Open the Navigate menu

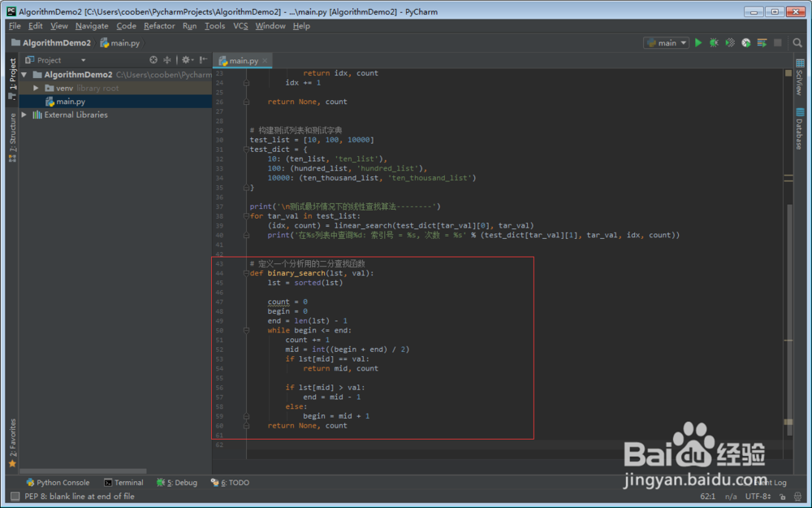coord(92,26)
